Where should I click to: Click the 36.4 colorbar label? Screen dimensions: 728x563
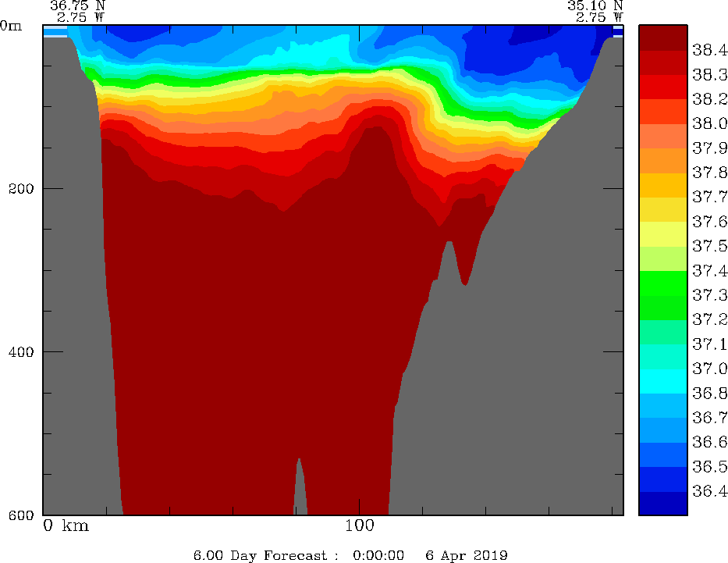709,491
